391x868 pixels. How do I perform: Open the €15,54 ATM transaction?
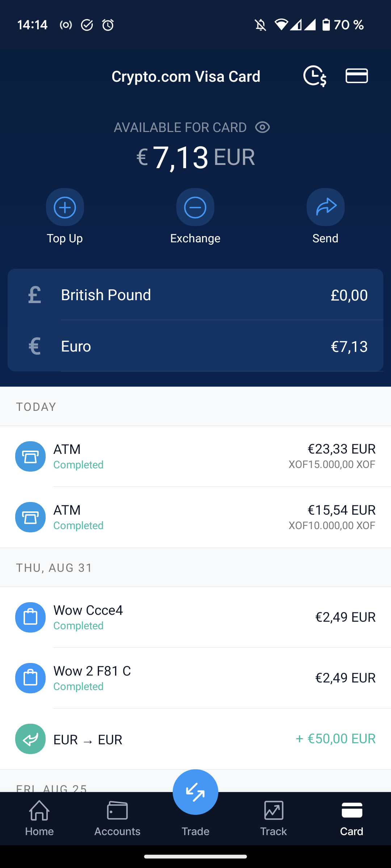[x=195, y=517]
